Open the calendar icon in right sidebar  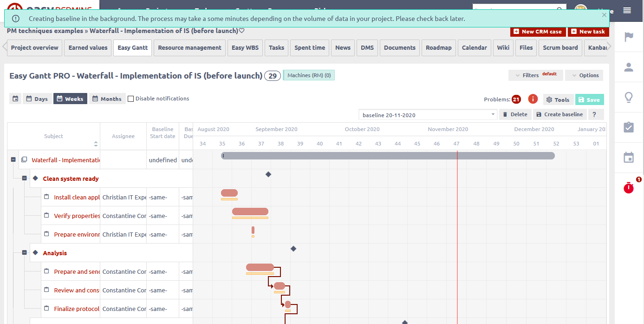point(629,158)
